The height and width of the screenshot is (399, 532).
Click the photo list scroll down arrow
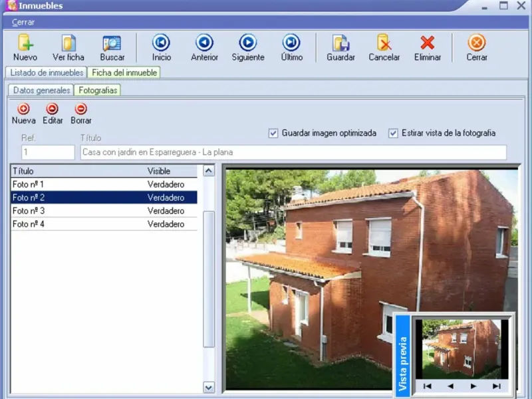click(209, 387)
